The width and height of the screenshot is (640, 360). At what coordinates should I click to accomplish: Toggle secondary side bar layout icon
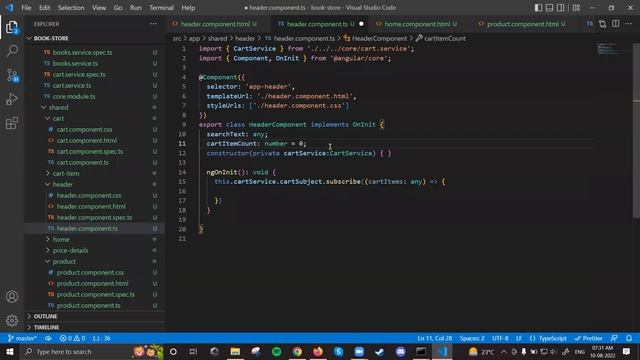560,8
